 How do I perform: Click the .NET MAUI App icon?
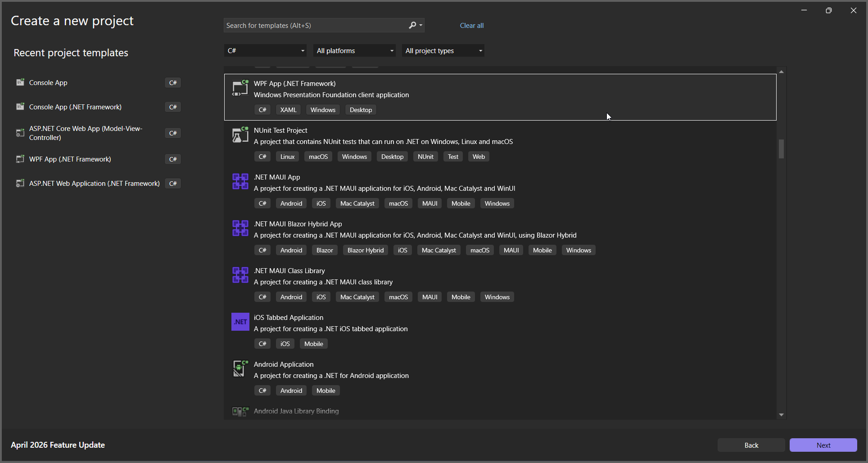[240, 181]
